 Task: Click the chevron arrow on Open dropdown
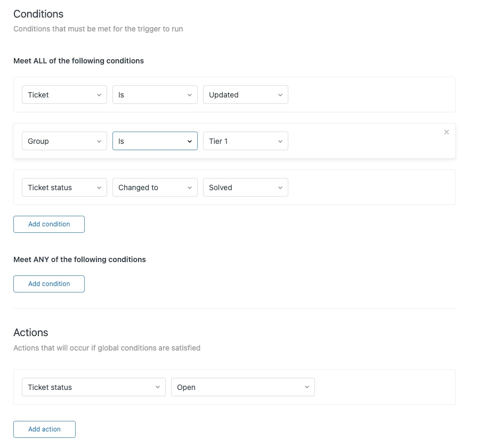pyautogui.click(x=307, y=387)
